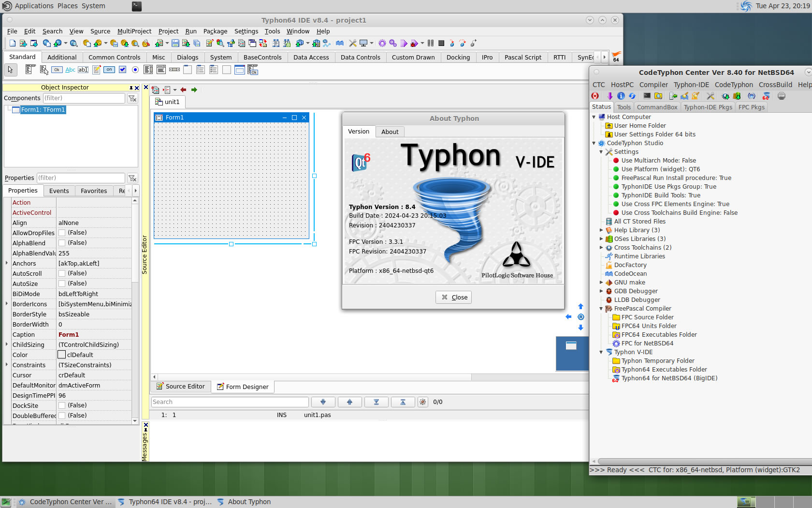Click the find next down-arrow button in search bar
The width and height of the screenshot is (812, 508).
323,402
